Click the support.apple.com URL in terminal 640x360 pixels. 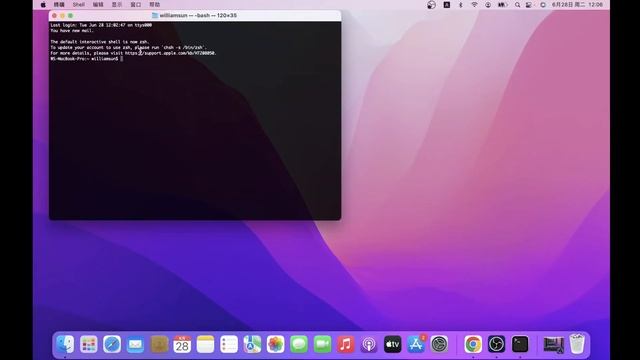coord(170,53)
